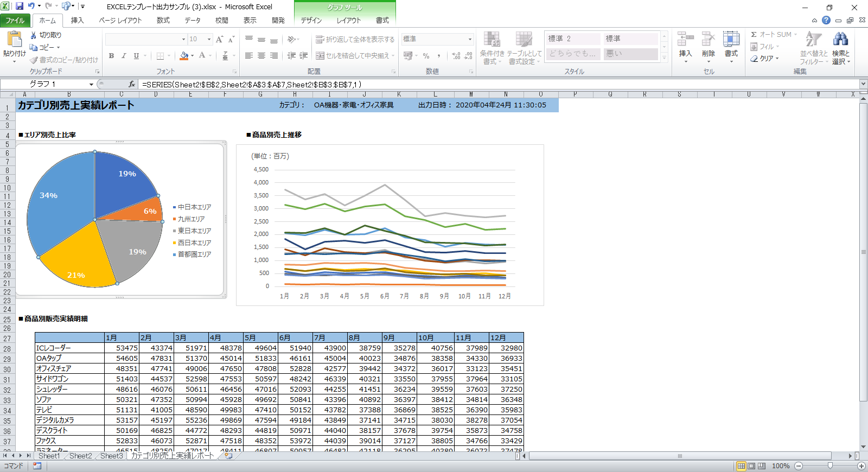The width and height of the screenshot is (868, 472).
Task: Open the text orientation tool
Action: click(x=293, y=39)
